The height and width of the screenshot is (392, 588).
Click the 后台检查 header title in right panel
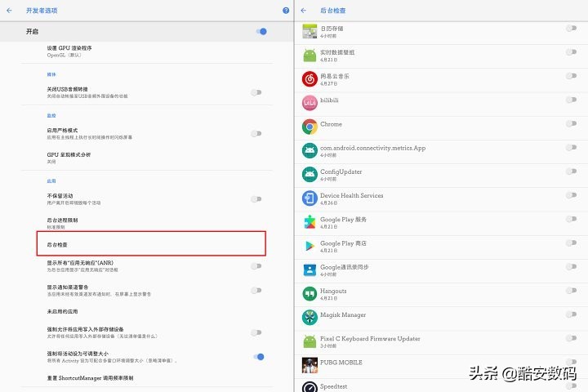[x=333, y=11]
